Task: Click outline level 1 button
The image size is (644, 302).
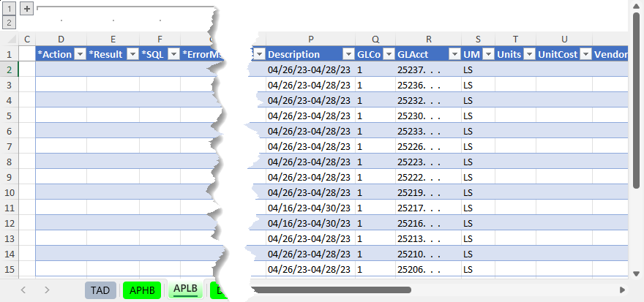Action: [10, 8]
